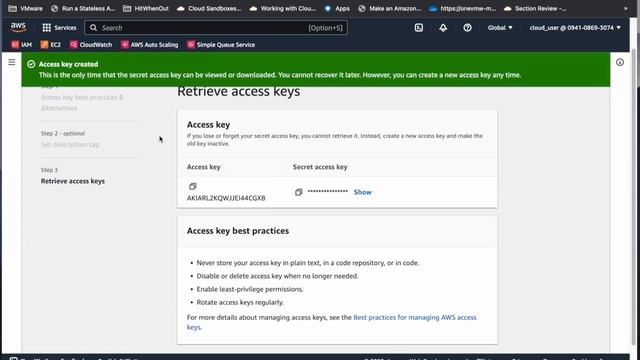Click the Retrieve access keys heading
The image size is (640, 360).
(239, 91)
